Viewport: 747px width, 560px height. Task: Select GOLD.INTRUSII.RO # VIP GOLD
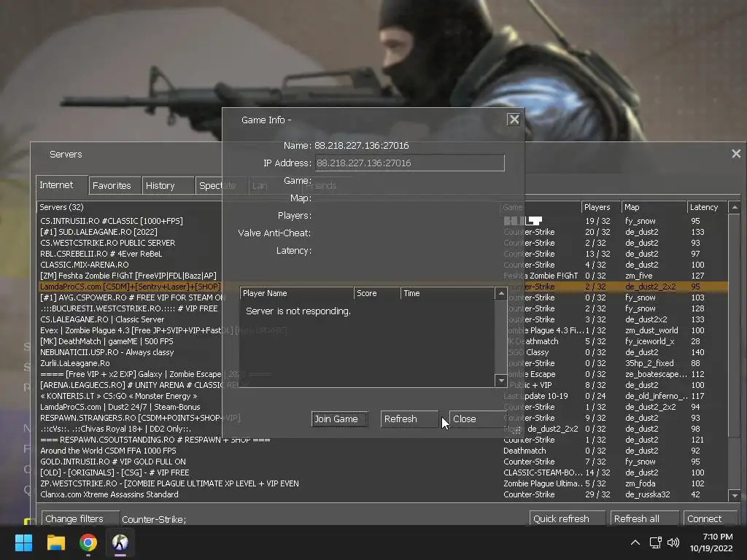[x=382, y=462]
